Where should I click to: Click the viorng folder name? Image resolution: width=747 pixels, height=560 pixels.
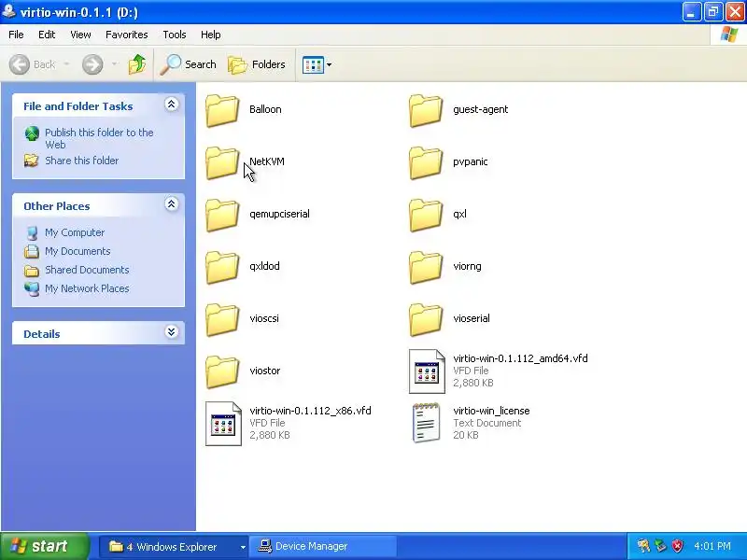(467, 266)
